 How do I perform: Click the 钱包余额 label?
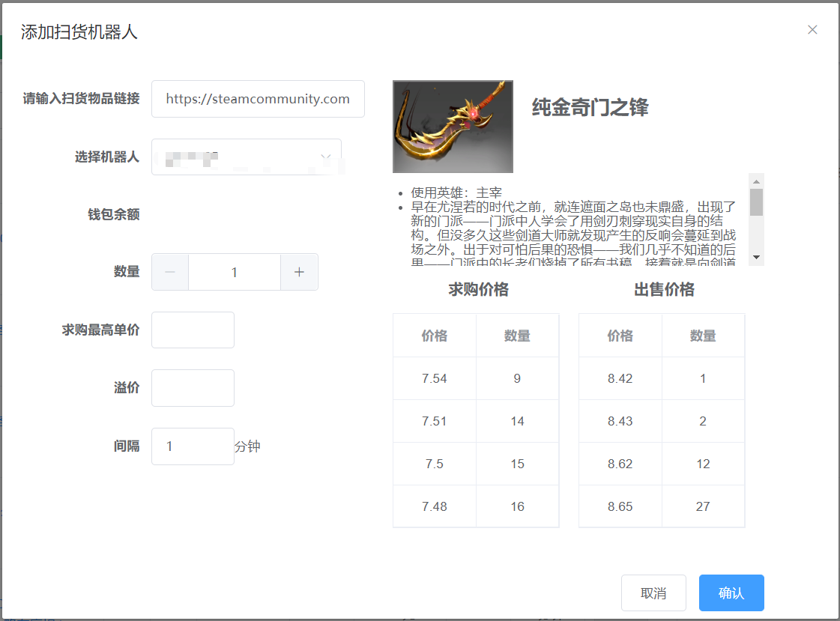[114, 215]
